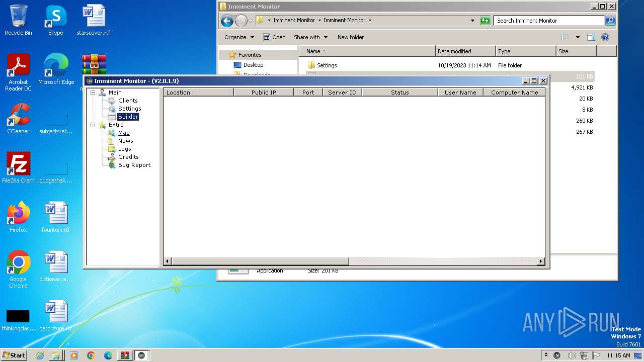Click the horizontal scrollbar thumb in client list

click(260, 261)
